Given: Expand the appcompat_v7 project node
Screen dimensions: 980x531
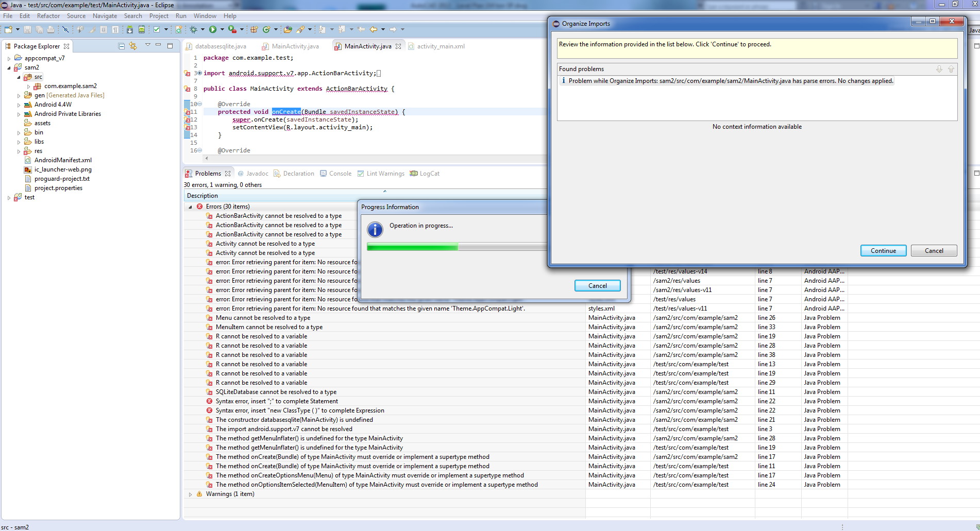Looking at the screenshot, I should tap(9, 58).
